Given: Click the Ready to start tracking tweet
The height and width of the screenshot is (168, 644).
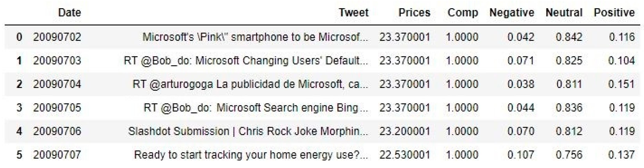Looking at the screenshot, I should 251,155.
